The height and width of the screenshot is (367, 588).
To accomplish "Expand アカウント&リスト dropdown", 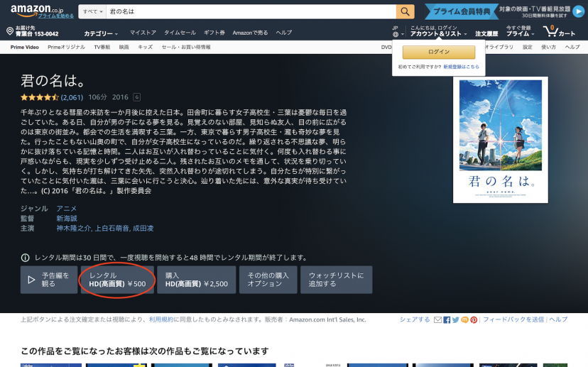I will click(x=438, y=33).
